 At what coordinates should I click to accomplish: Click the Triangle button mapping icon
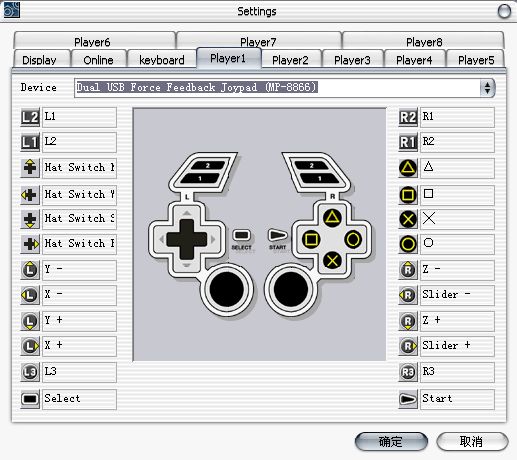[x=408, y=168]
